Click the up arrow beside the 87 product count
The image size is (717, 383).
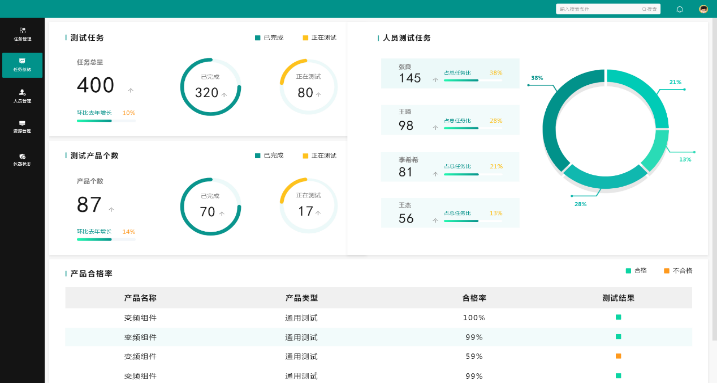pyautogui.click(x=112, y=209)
